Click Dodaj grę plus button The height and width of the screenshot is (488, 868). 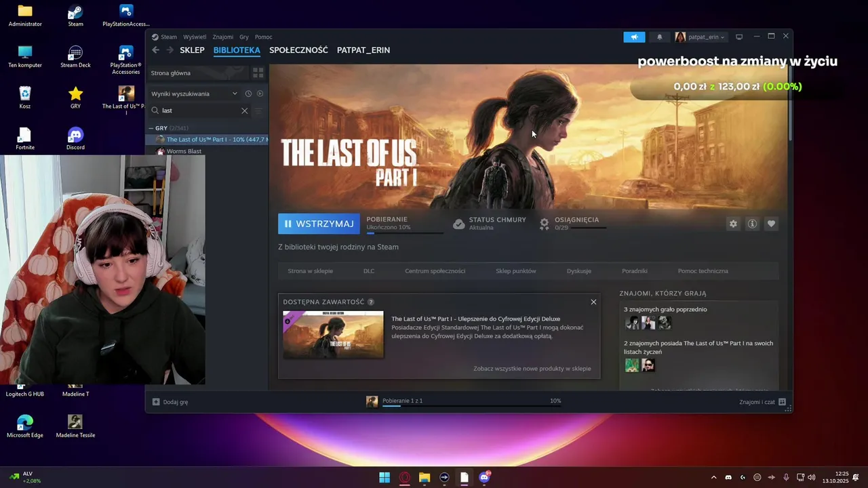click(x=156, y=402)
